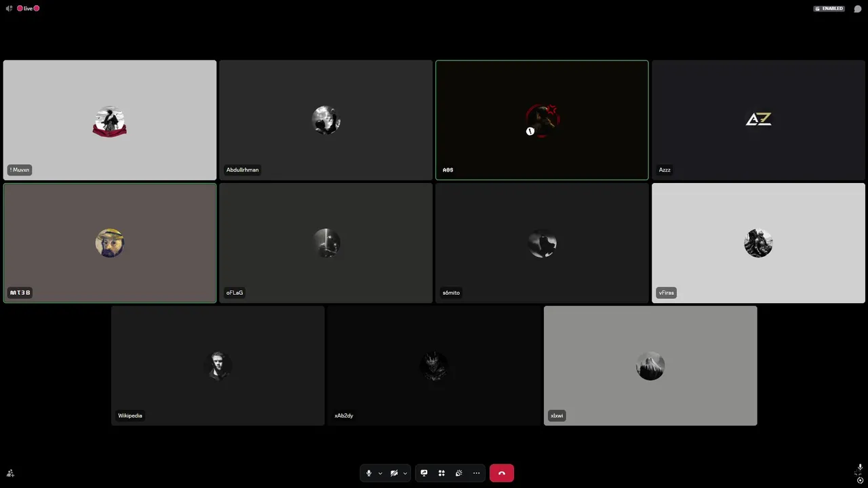
Task: Click microphone indicator bottom right corner
Action: click(x=860, y=468)
